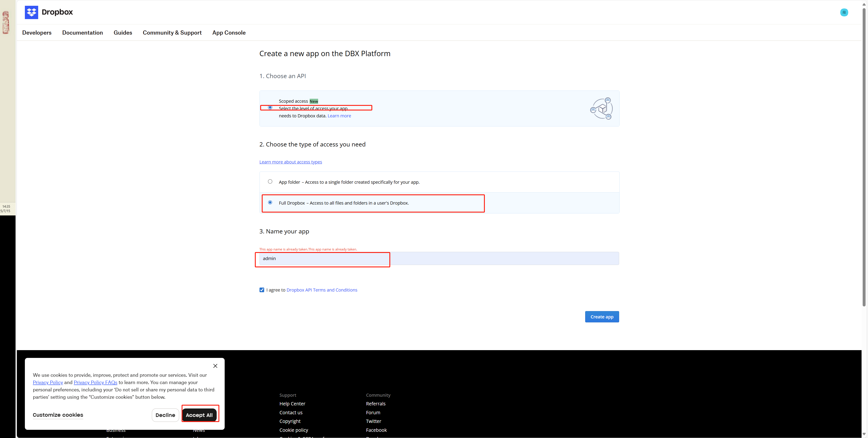Open the Help Center footer link
The height and width of the screenshot is (438, 868).
coord(292,404)
